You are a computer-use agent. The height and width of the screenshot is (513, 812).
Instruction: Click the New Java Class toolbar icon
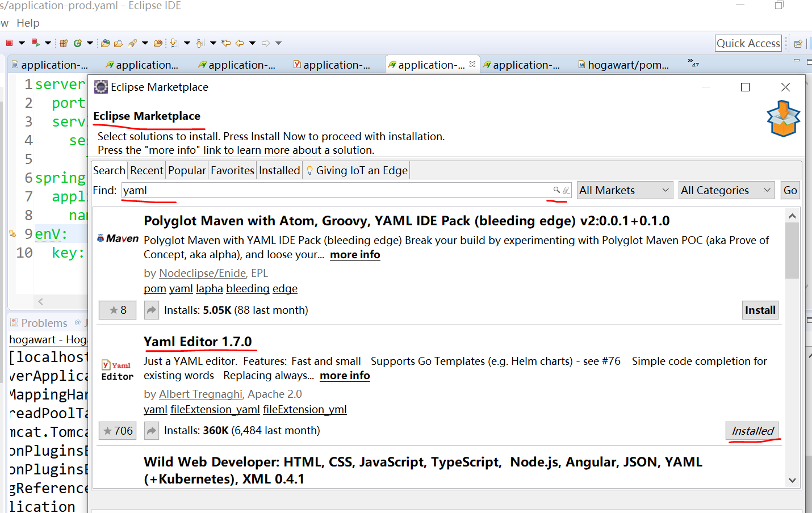[77, 43]
